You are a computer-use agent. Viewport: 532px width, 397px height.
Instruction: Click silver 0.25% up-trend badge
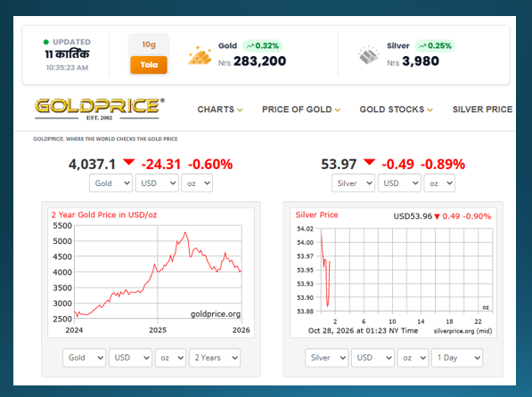point(435,45)
